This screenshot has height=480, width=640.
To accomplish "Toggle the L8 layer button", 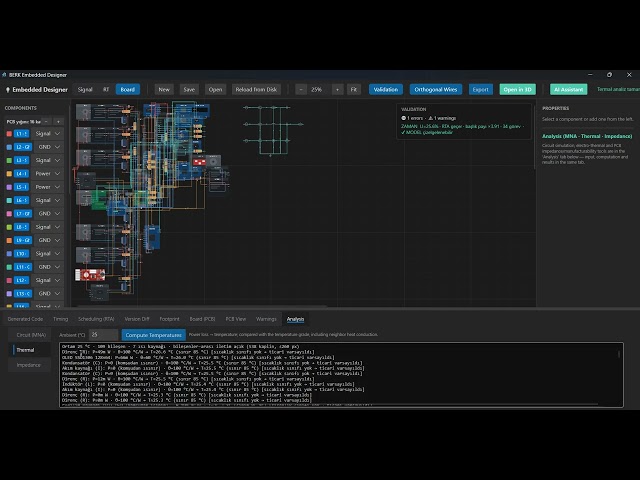I will (x=21, y=227).
